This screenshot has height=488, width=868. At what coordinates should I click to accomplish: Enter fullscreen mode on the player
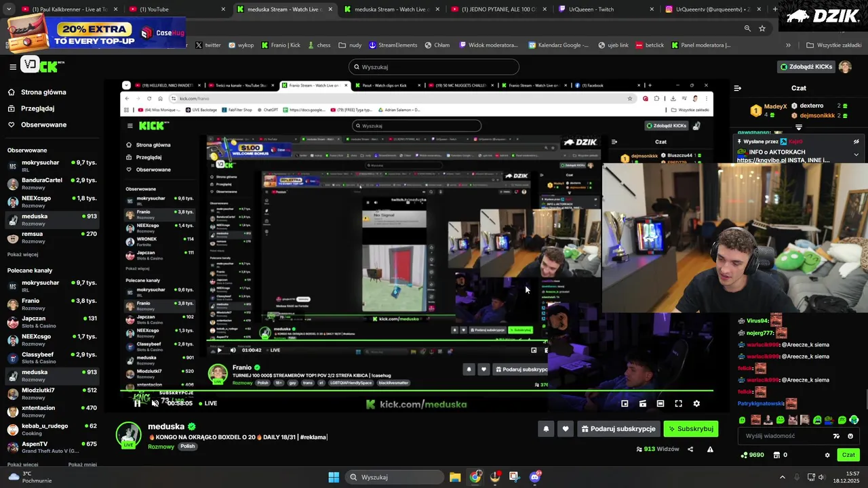678,403
